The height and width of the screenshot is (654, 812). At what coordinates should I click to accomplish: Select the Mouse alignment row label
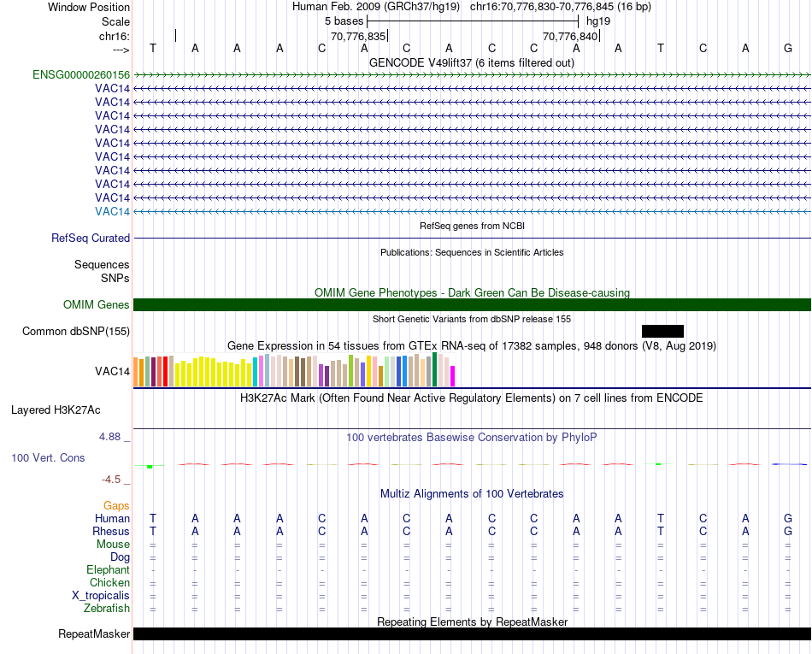[x=113, y=545]
